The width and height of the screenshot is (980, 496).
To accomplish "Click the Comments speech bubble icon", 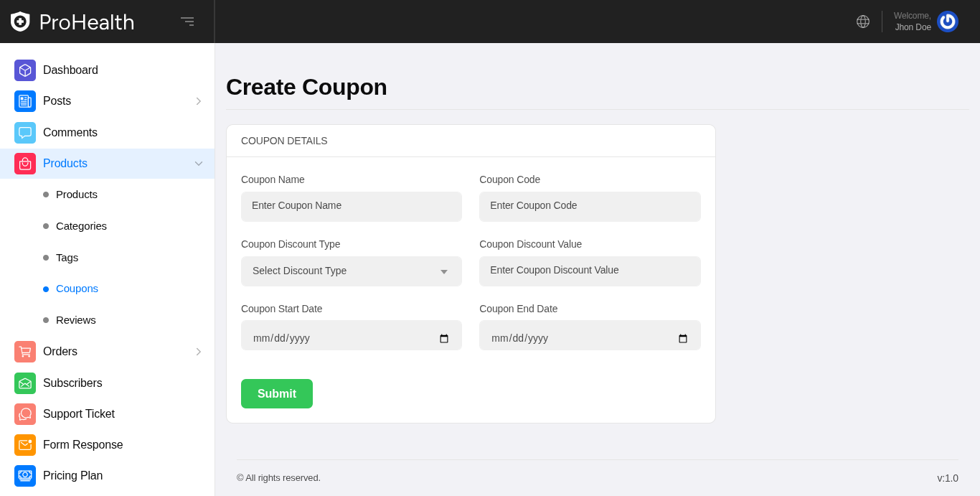I will 25,133.
